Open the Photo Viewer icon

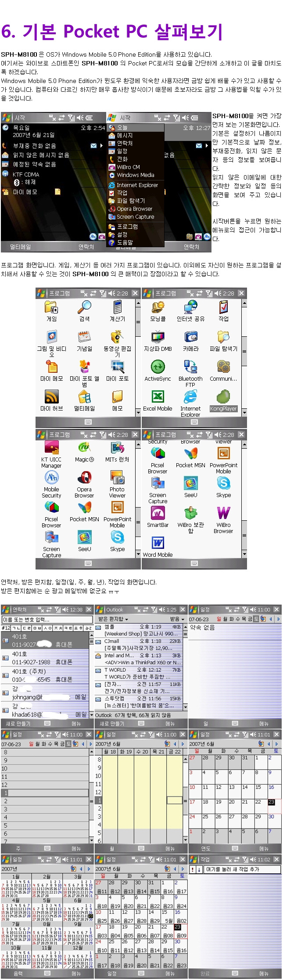tap(117, 478)
